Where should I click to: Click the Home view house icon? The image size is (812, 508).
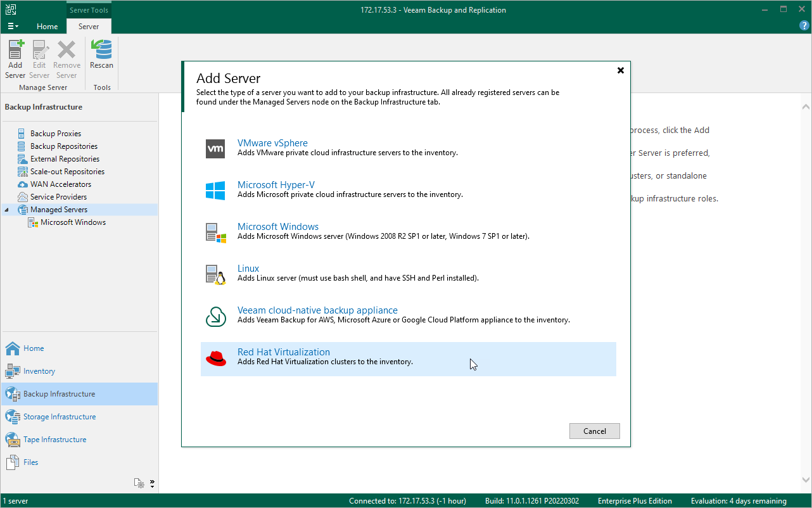pos(13,348)
